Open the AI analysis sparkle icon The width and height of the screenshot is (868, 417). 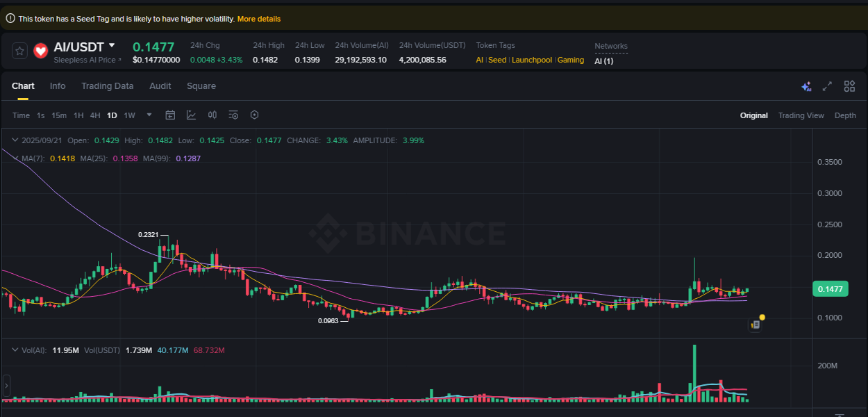(x=806, y=86)
